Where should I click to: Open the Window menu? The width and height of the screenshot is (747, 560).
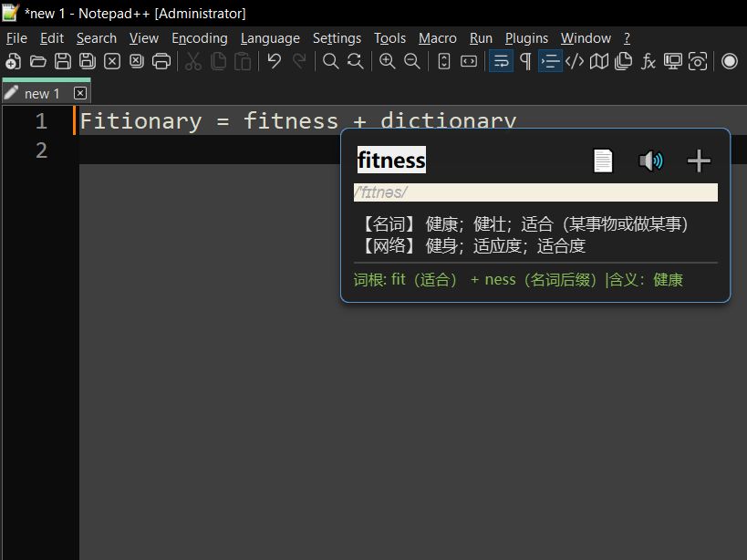586,38
